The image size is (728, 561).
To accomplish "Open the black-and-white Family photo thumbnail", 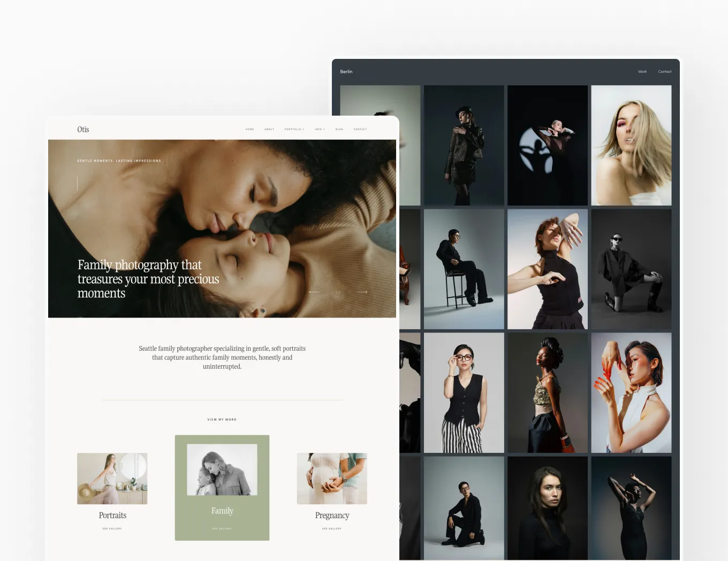I will pos(222,469).
